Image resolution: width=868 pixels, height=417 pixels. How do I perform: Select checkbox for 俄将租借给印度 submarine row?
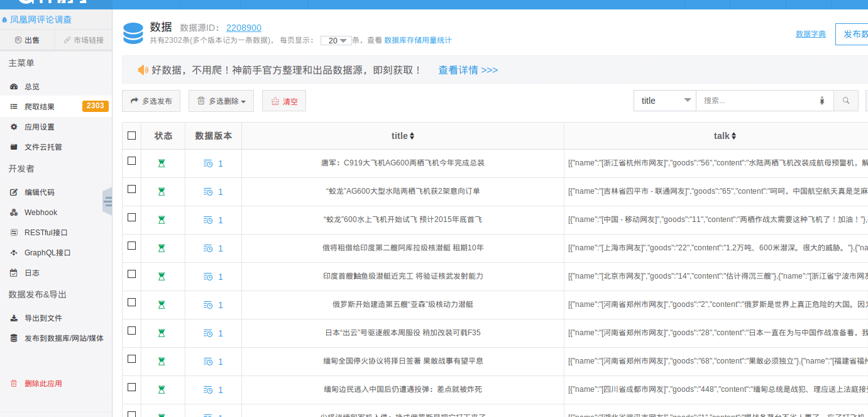point(131,246)
